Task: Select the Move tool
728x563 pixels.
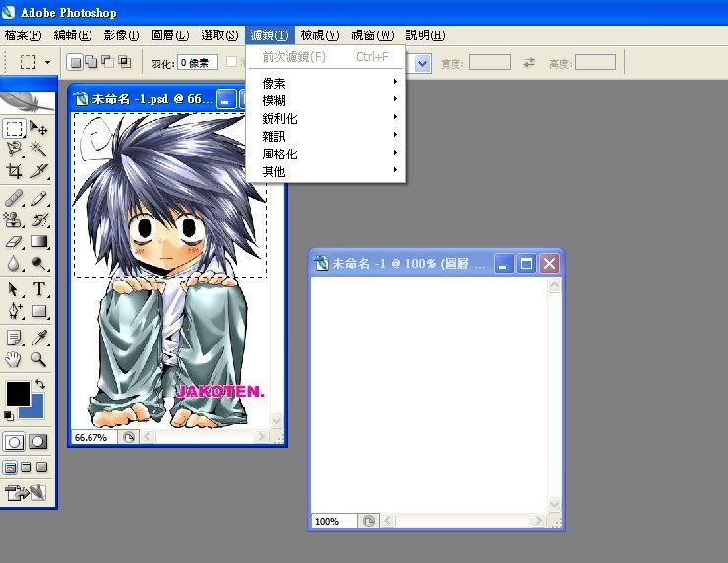Action: pyautogui.click(x=39, y=128)
